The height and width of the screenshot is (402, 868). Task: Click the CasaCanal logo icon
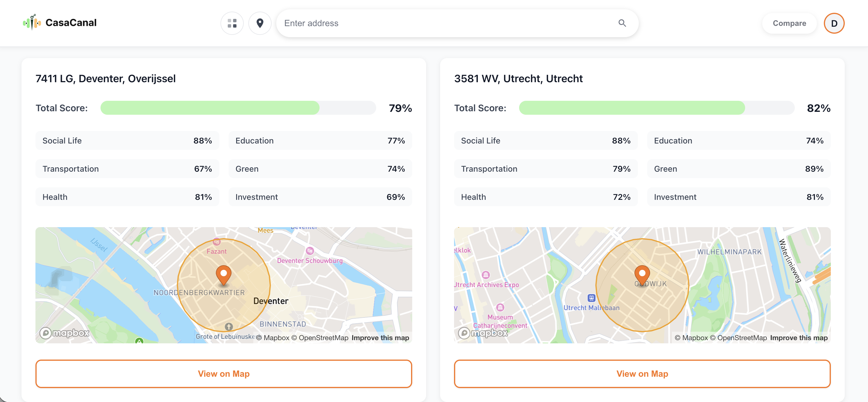pos(32,23)
